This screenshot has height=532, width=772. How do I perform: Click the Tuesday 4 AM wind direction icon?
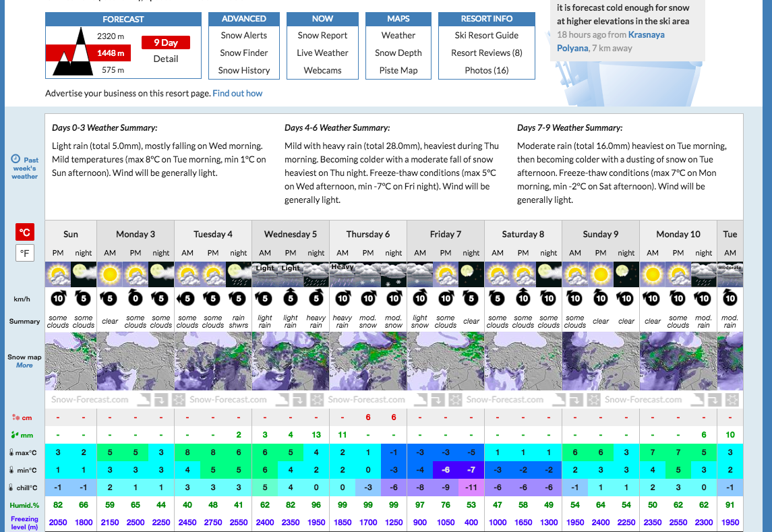pyautogui.click(x=187, y=298)
